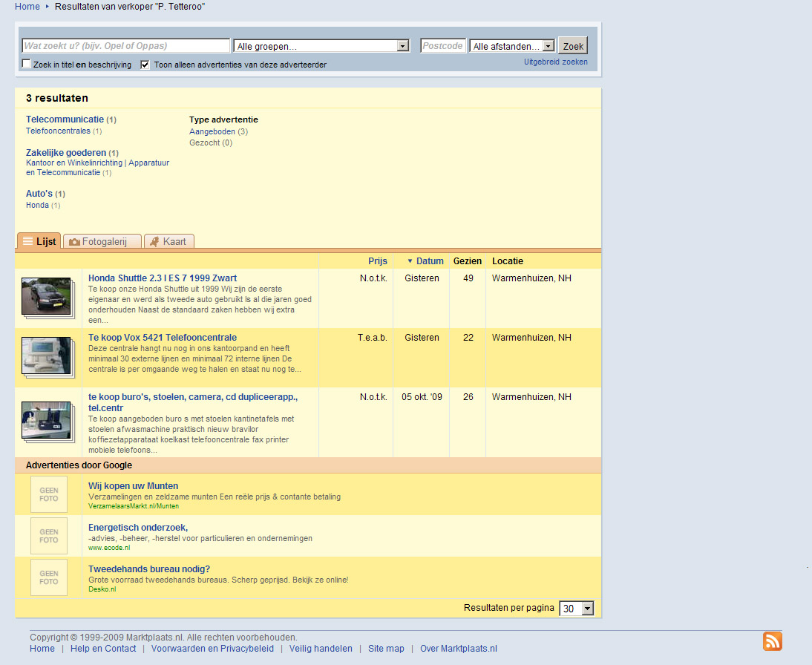Click the buro's and stoelen listing thumbnail
The width and height of the screenshot is (812, 665).
(46, 421)
